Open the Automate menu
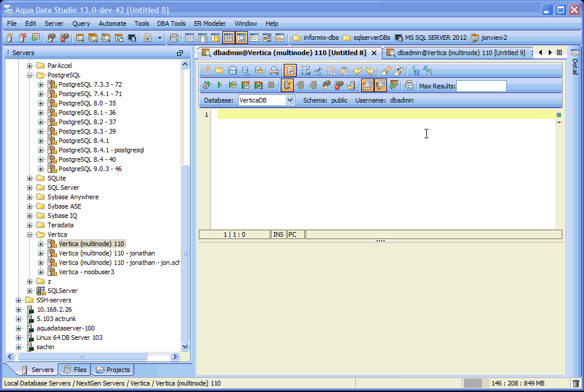 click(113, 23)
